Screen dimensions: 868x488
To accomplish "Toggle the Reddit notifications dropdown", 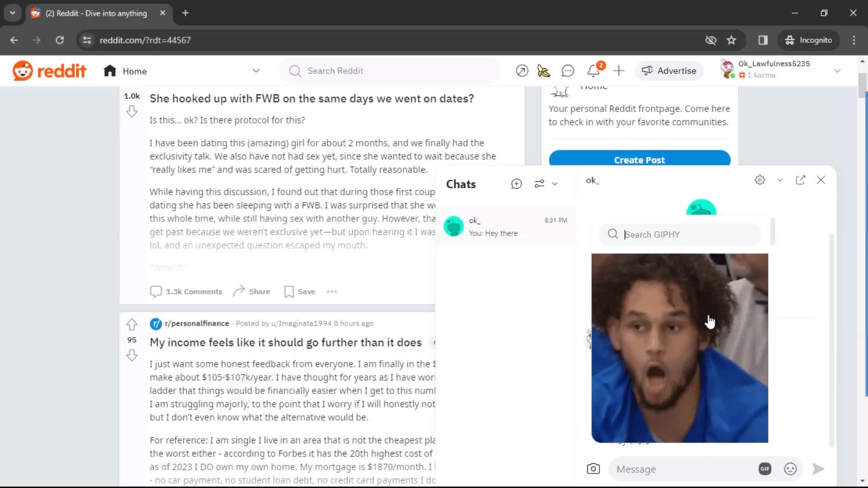I will (594, 70).
